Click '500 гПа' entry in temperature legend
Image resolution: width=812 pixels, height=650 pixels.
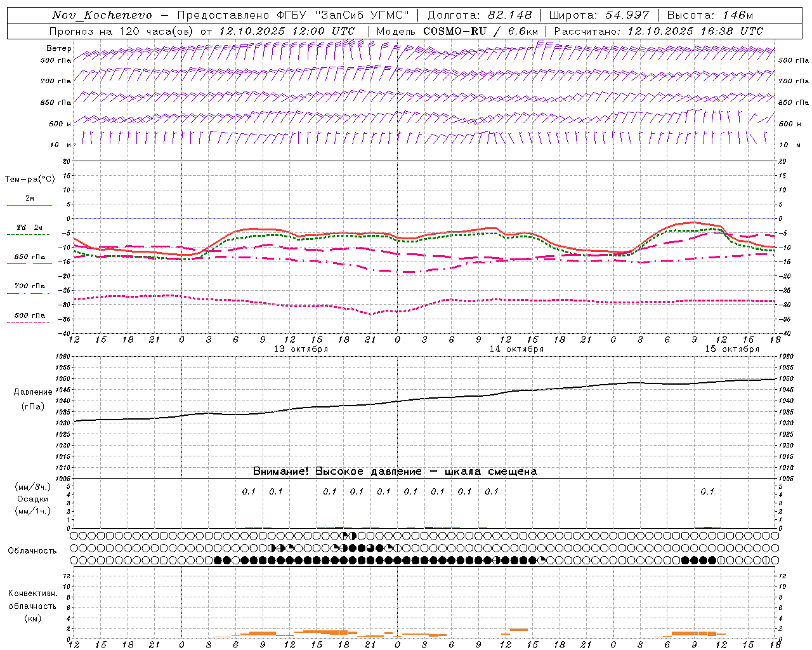tap(30, 315)
